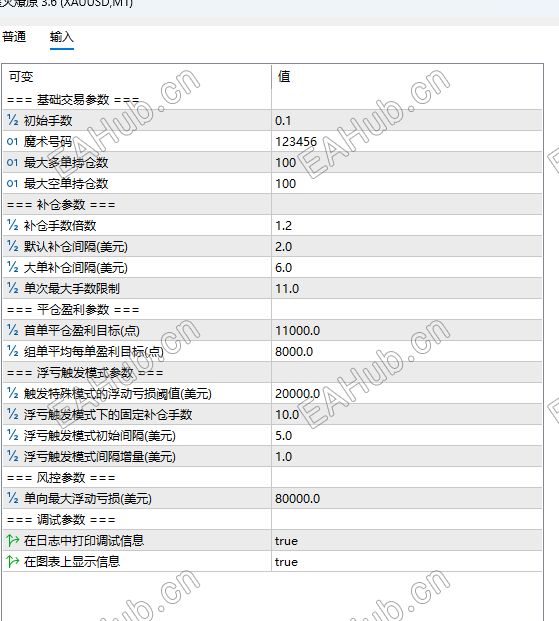Click the integer icon beside 最大多单持仓数

[x=13, y=162]
